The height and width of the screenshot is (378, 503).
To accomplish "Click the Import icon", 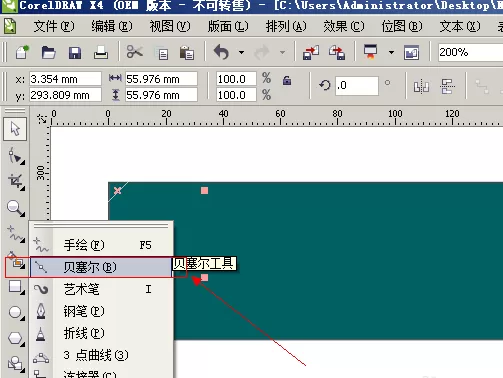I will (311, 53).
